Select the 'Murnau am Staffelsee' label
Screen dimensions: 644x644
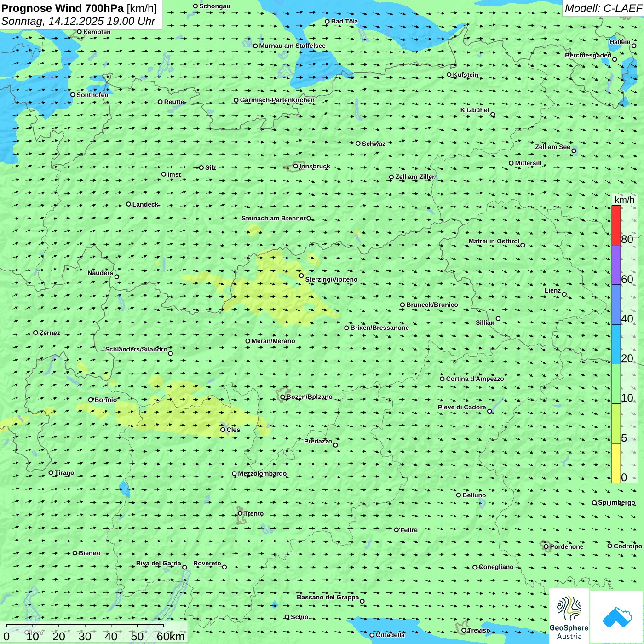pos(292,46)
